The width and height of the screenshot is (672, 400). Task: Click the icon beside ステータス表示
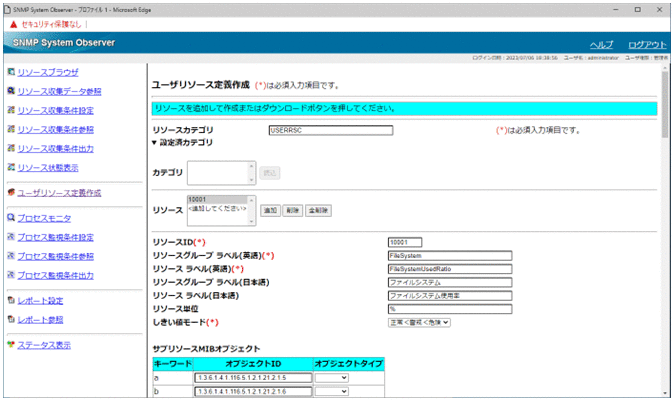(x=11, y=344)
